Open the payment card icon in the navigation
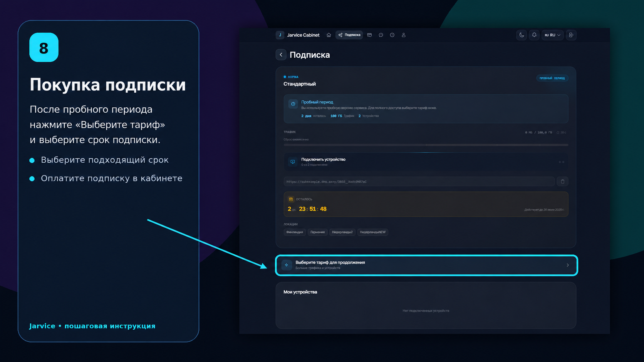Image resolution: width=644 pixels, height=362 pixels. click(x=369, y=35)
